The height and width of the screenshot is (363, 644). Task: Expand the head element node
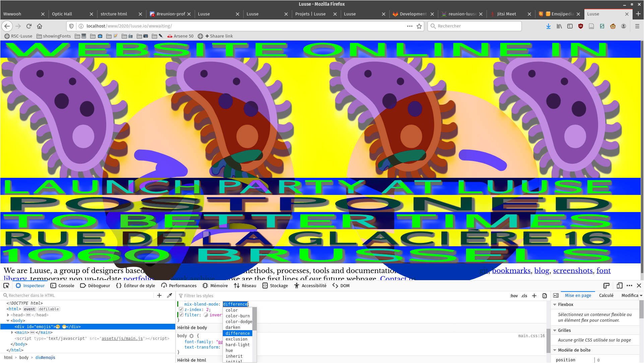click(8, 315)
